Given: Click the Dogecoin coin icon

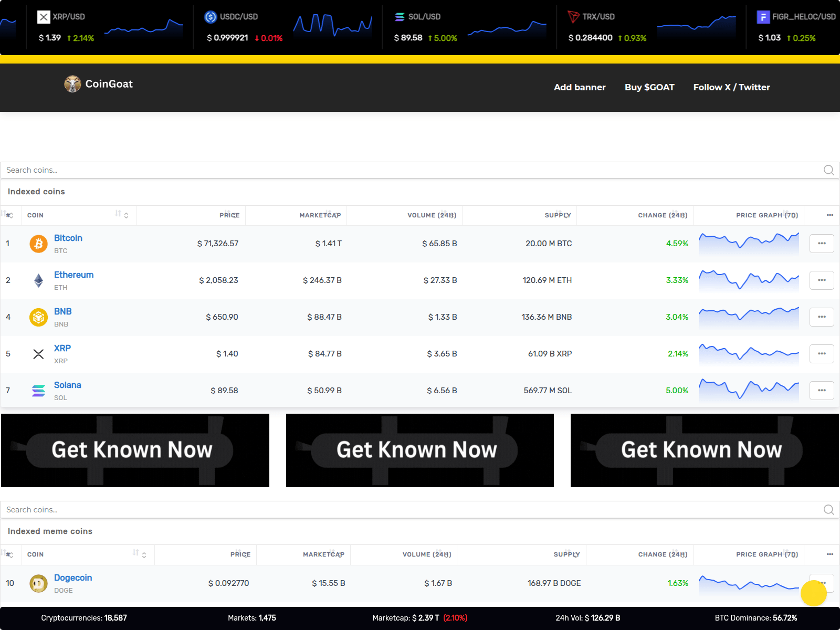Looking at the screenshot, I should tap(38, 583).
